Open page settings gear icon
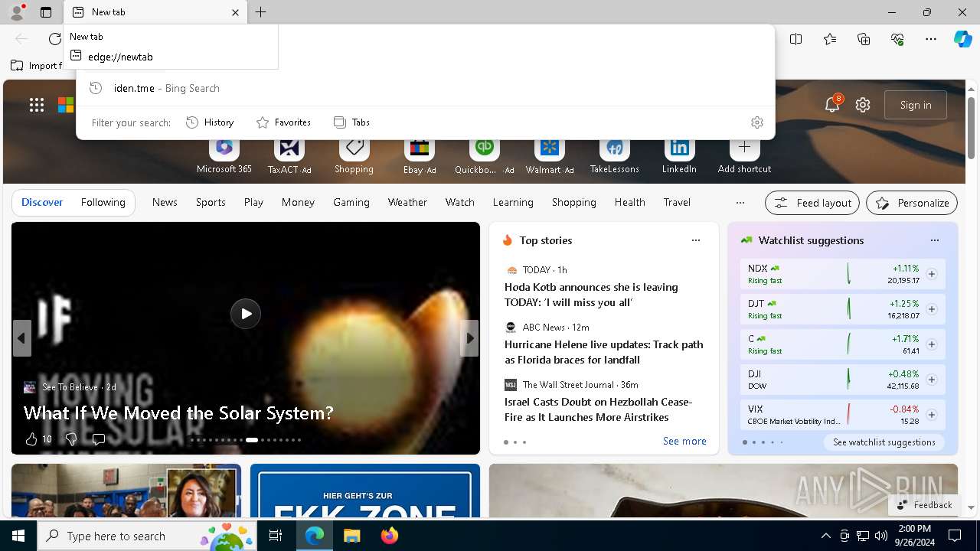 [x=863, y=105]
